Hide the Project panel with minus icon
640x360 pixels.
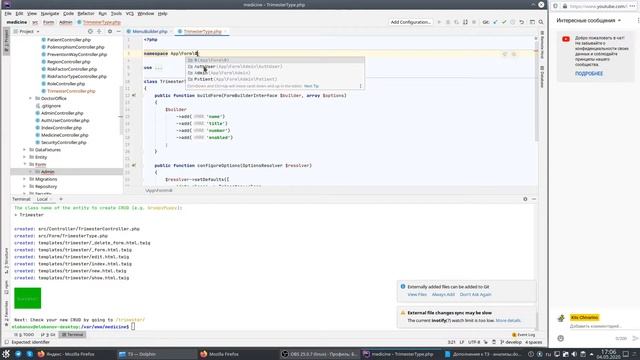point(118,31)
